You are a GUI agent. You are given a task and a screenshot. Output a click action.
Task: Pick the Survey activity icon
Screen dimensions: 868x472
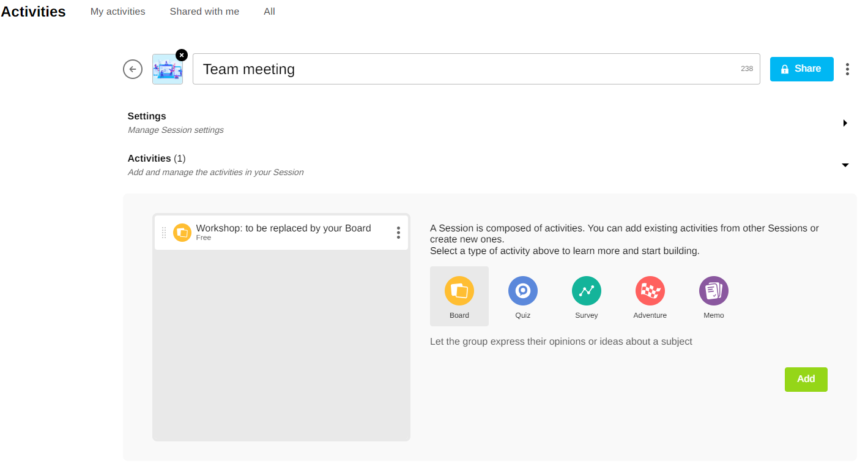[x=586, y=291]
